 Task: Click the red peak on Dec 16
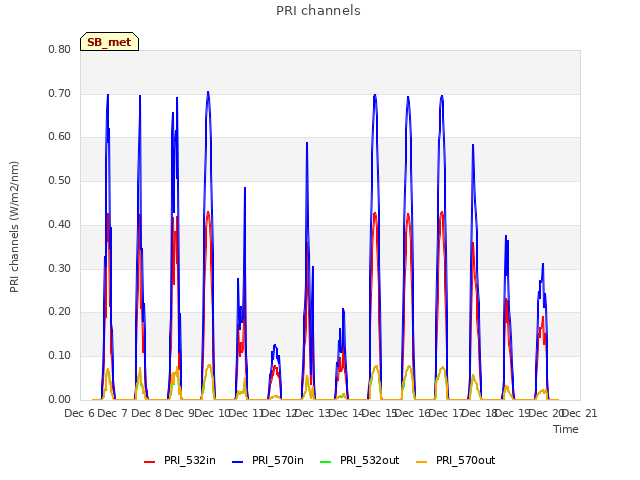click(x=442, y=212)
